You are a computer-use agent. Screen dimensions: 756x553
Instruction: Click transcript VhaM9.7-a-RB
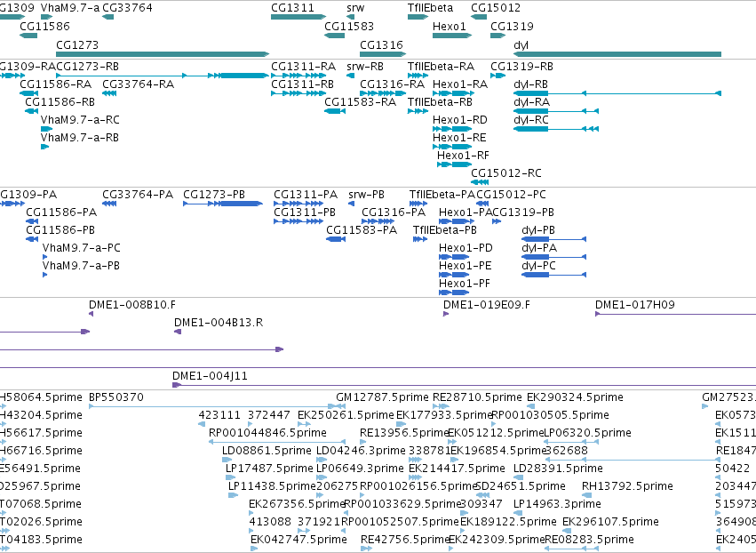(80, 138)
